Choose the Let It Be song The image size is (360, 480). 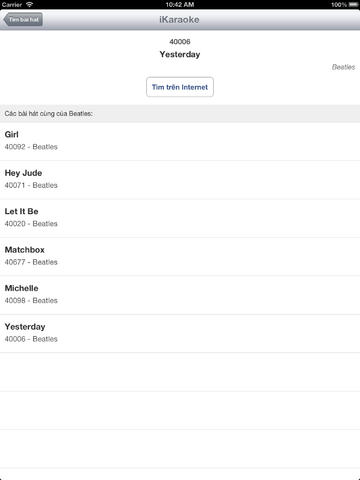click(x=180, y=218)
